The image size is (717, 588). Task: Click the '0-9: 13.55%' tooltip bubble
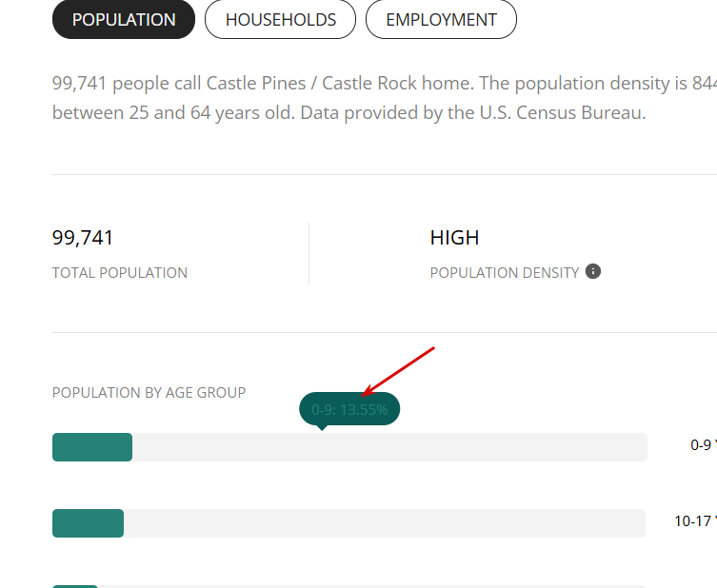tap(349, 409)
